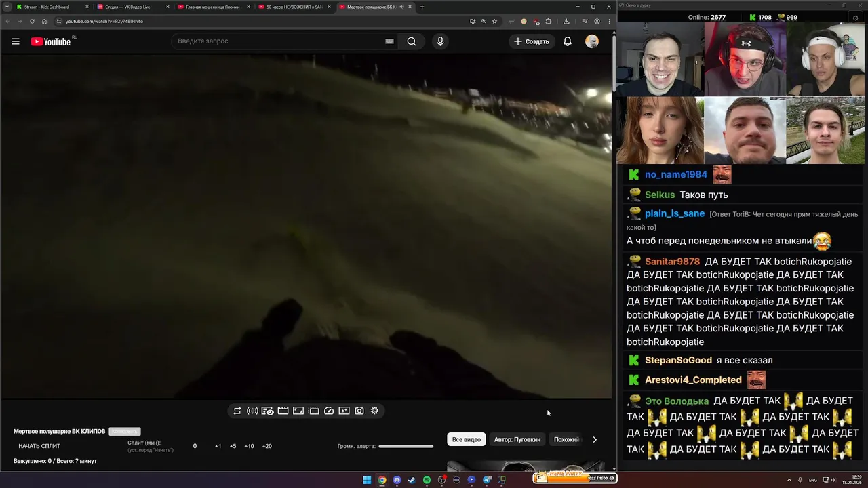The width and height of the screenshot is (868, 488).
Task: Click username no_name1984 in chat
Action: (676, 175)
